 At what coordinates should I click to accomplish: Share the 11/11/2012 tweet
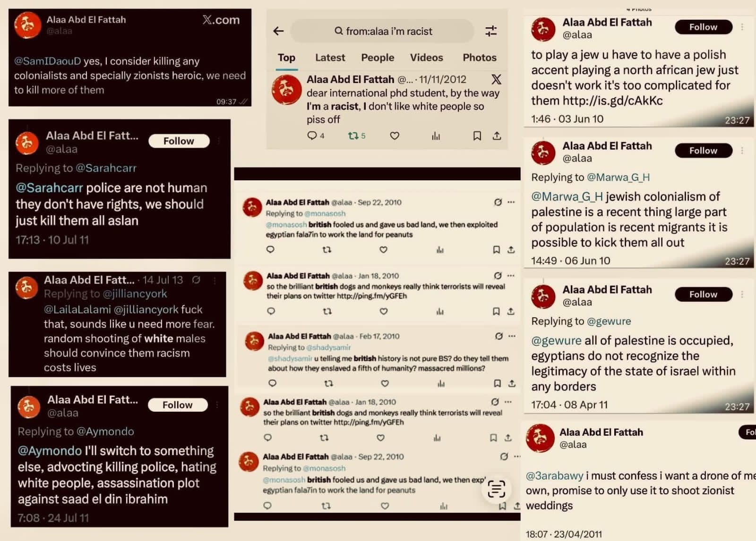pos(497,136)
